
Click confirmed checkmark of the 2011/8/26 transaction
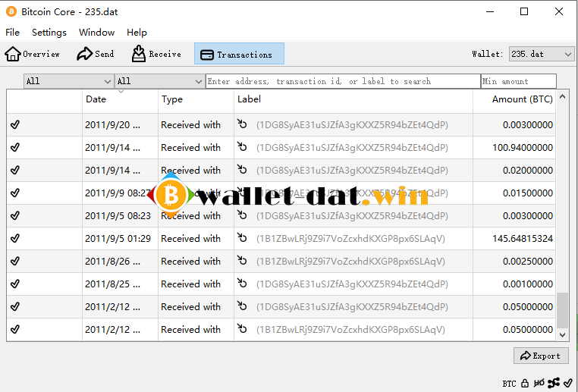[x=15, y=262]
